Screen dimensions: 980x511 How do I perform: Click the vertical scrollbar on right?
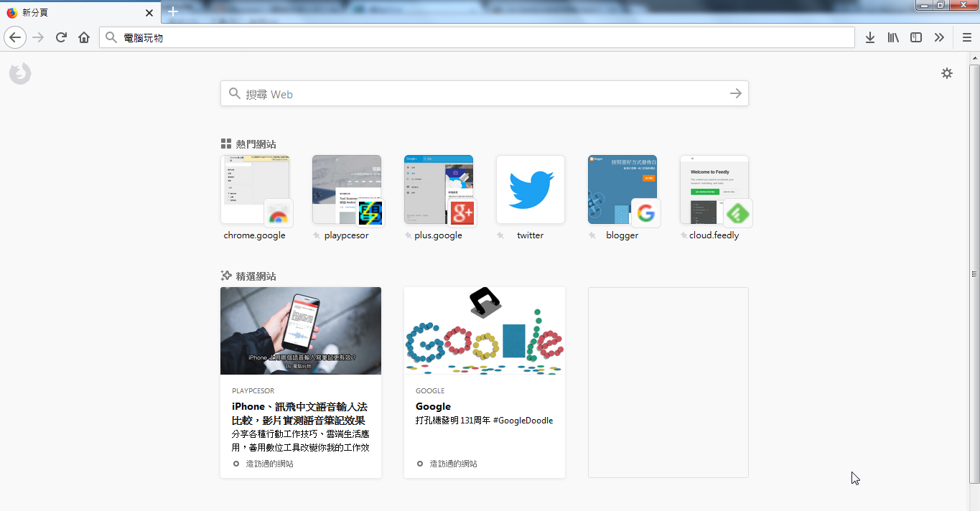[x=974, y=273]
